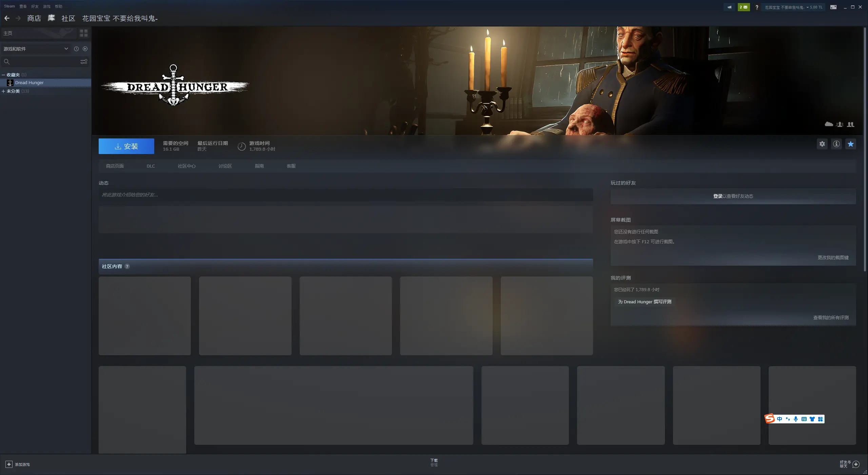The height and width of the screenshot is (475, 868).
Task: Open the 商店页面 link
Action: (x=115, y=166)
